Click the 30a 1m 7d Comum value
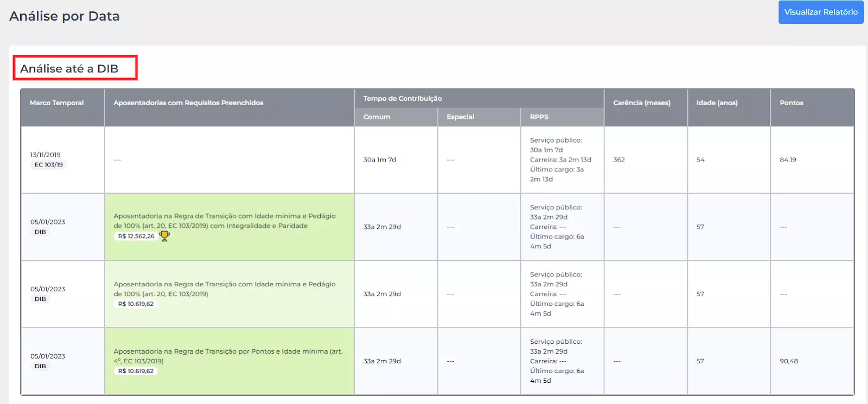Screen dimensions: 868x404 coord(380,159)
